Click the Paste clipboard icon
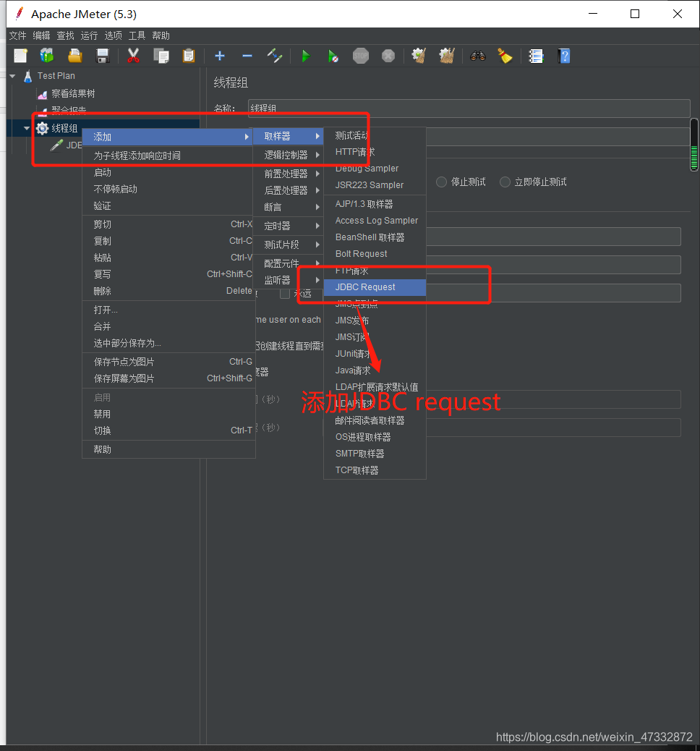The height and width of the screenshot is (751, 700). point(189,56)
